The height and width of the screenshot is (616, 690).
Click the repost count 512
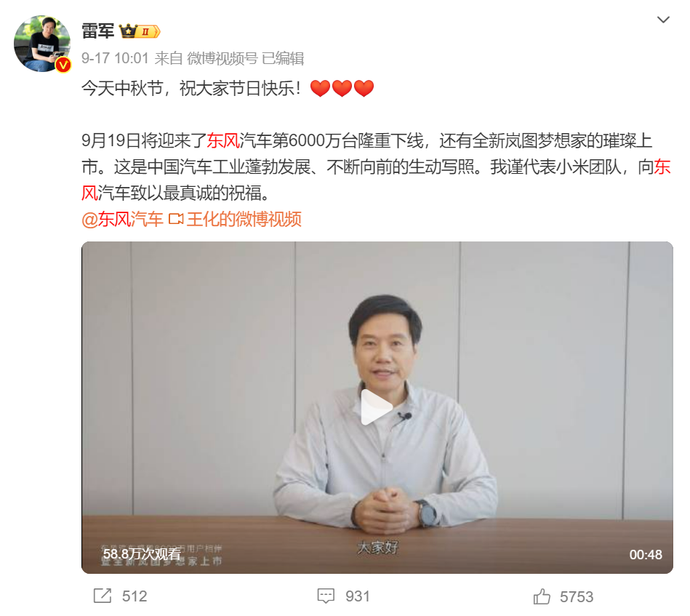(x=135, y=596)
